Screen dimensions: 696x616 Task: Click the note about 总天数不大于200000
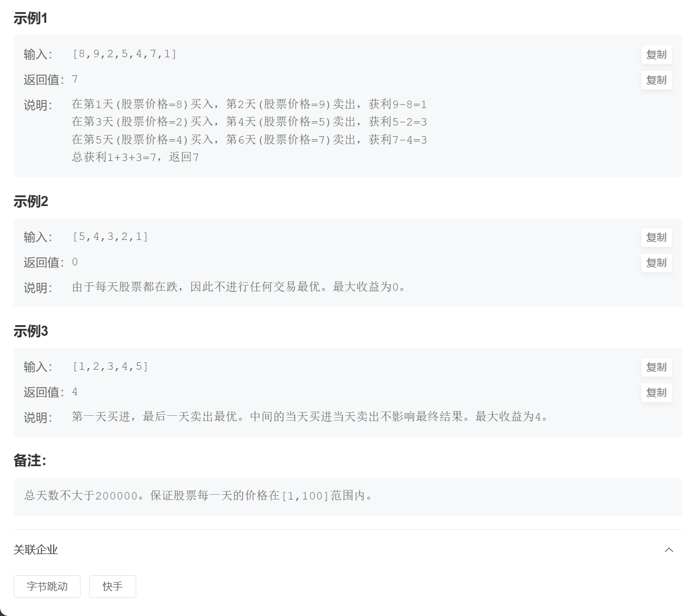pos(199,496)
